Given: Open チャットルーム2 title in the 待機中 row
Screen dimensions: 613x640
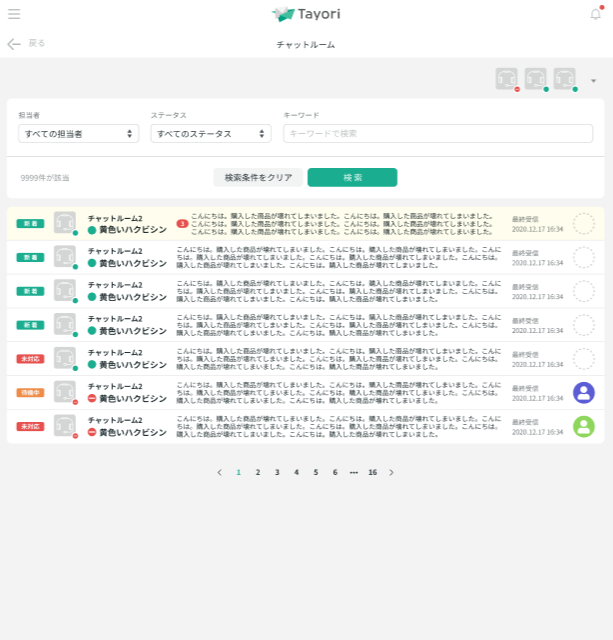Looking at the screenshot, I should (x=115, y=386).
